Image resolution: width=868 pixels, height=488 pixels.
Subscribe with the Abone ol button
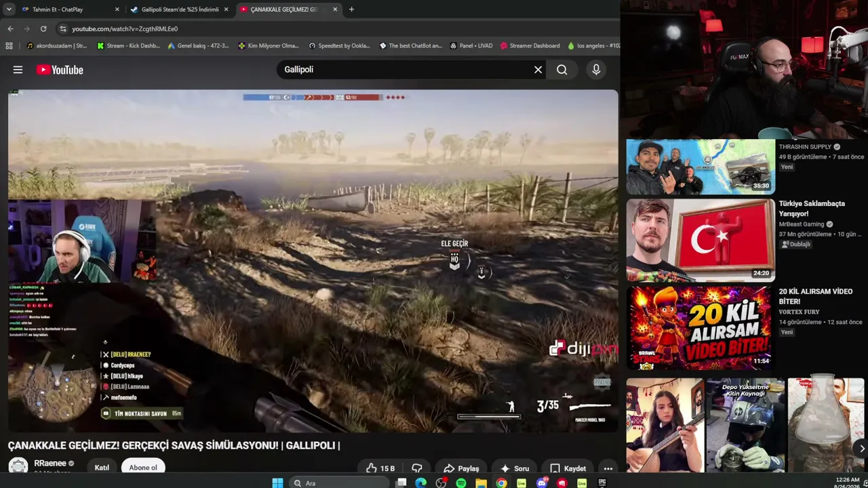coord(143,468)
